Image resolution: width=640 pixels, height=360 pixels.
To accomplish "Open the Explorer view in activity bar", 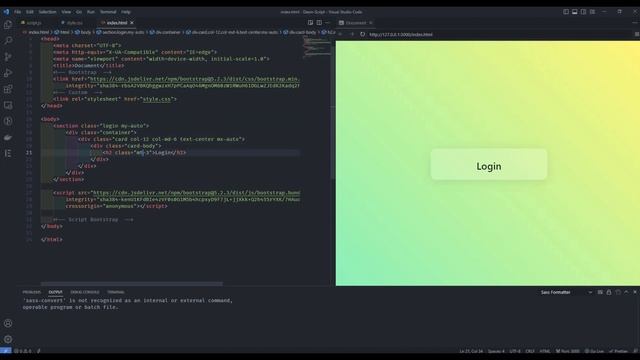I will coord(8,25).
